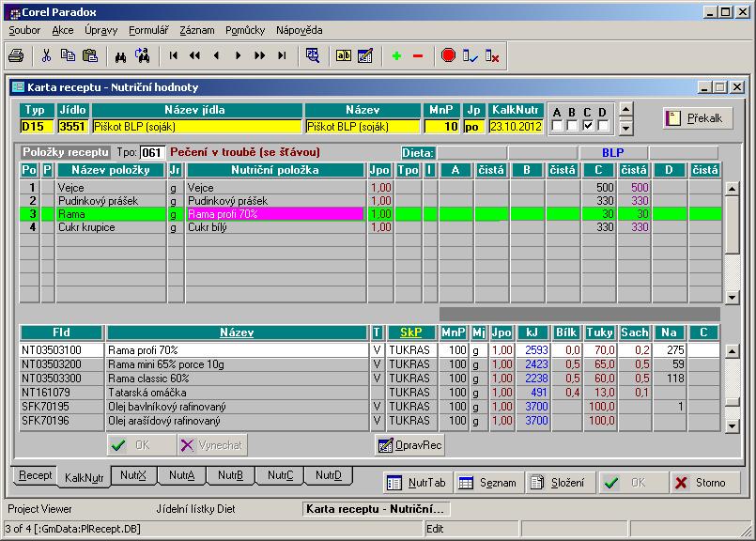
Task: Click the Překalk button
Action: click(698, 118)
